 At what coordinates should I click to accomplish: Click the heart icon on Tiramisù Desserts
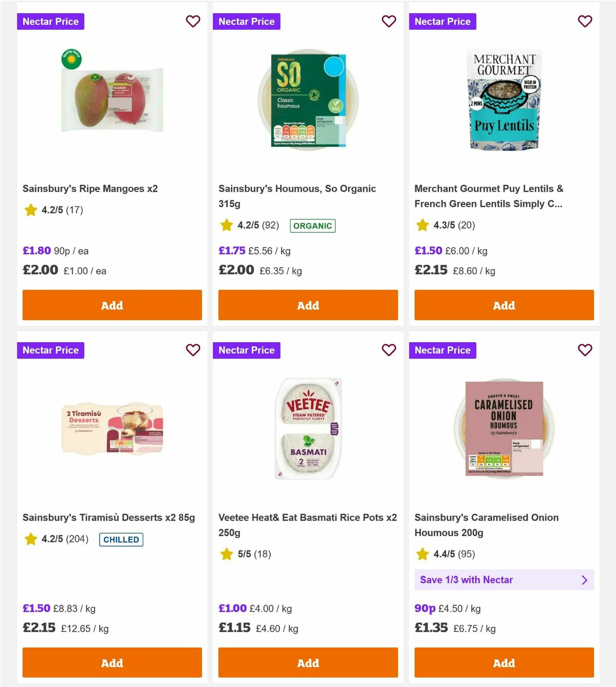[x=193, y=350]
